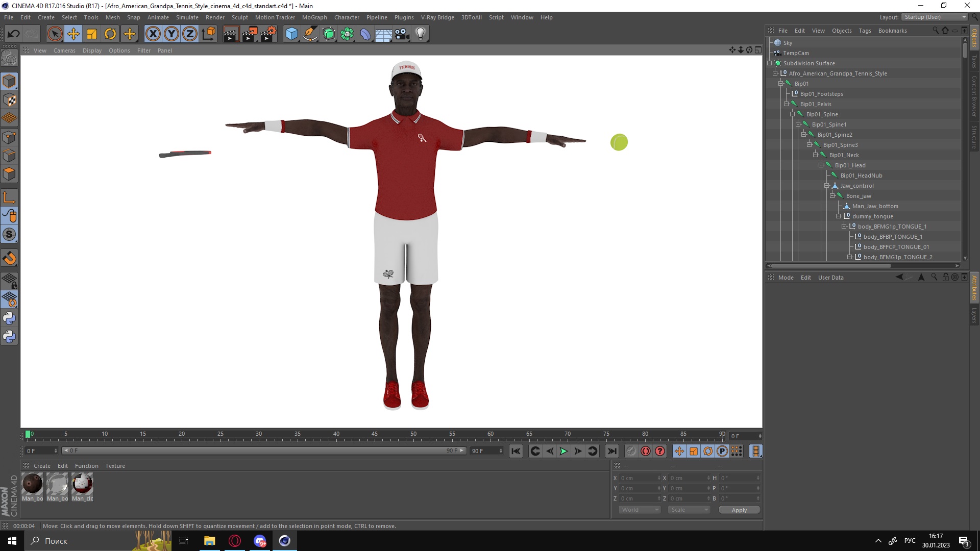Toggle Y axis lock
The image size is (980, 551).
point(171,34)
